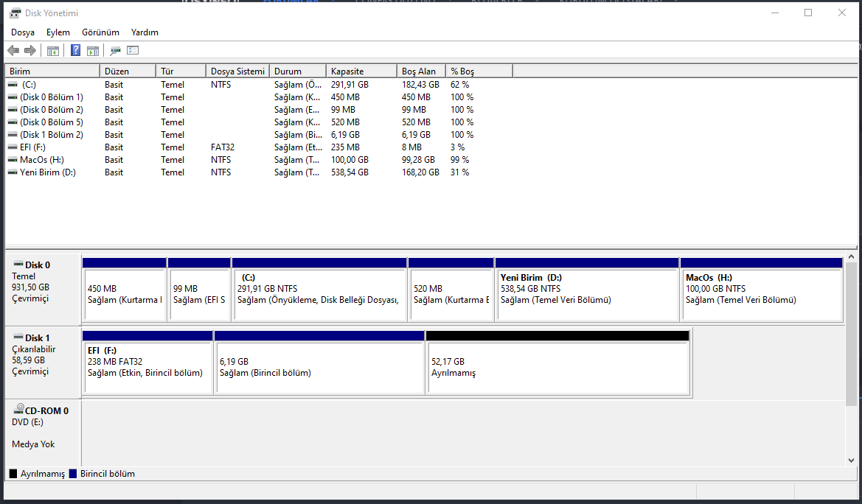The width and height of the screenshot is (862, 504).
Task: Open the Eylem menu
Action: (58, 32)
